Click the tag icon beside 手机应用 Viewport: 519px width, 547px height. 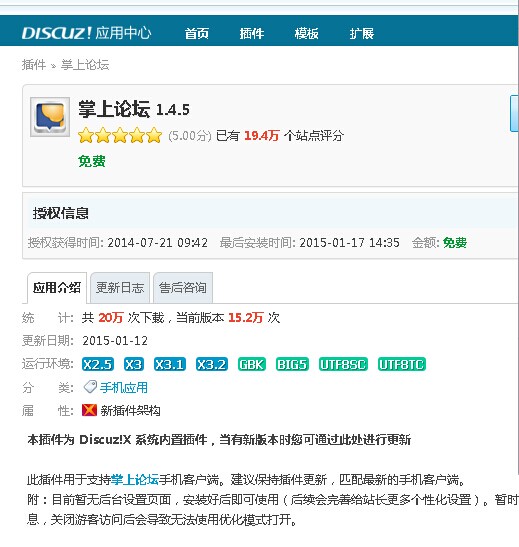click(x=90, y=387)
